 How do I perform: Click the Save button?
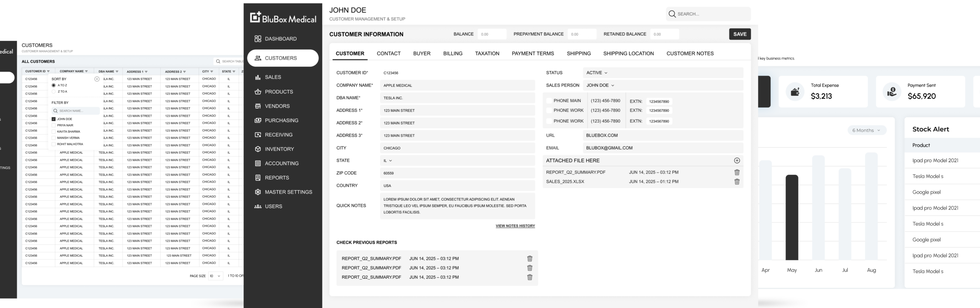point(740,34)
